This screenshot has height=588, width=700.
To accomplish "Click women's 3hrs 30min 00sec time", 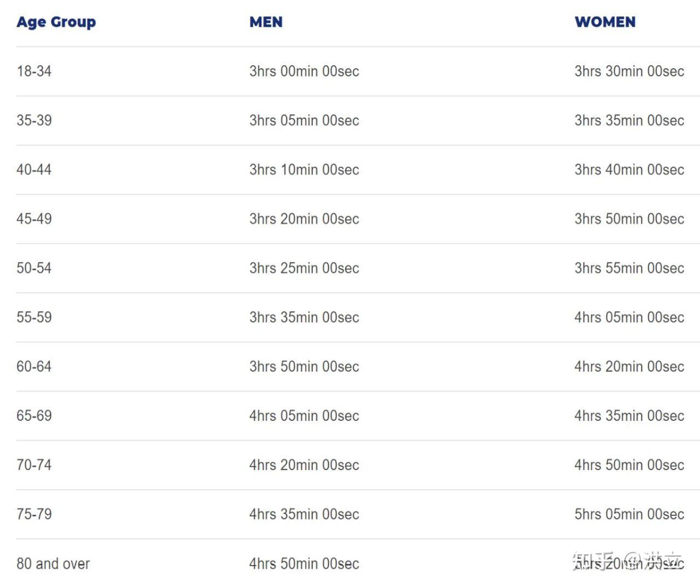I will (x=629, y=71).
